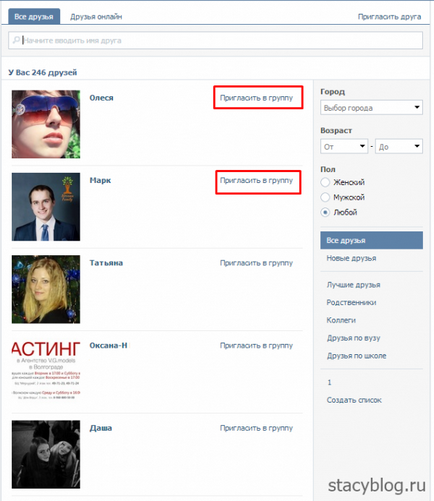Select the Мужской gender radio button

pyautogui.click(x=325, y=197)
